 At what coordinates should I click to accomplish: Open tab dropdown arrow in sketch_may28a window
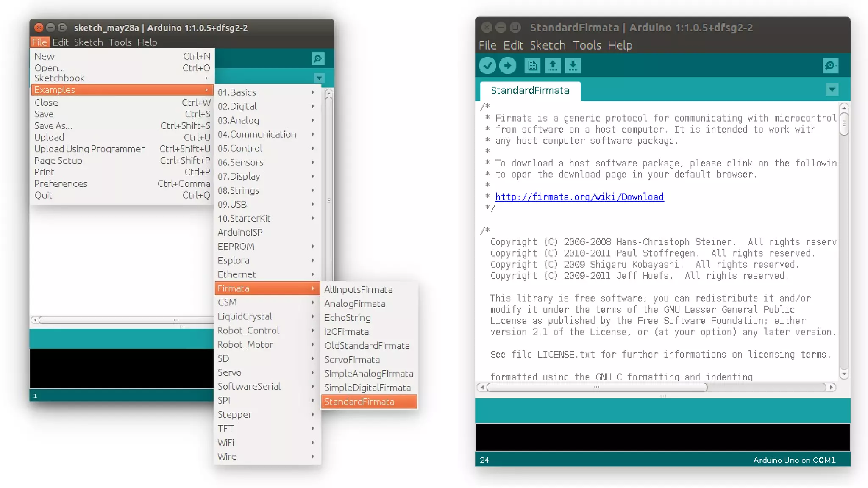(x=319, y=78)
